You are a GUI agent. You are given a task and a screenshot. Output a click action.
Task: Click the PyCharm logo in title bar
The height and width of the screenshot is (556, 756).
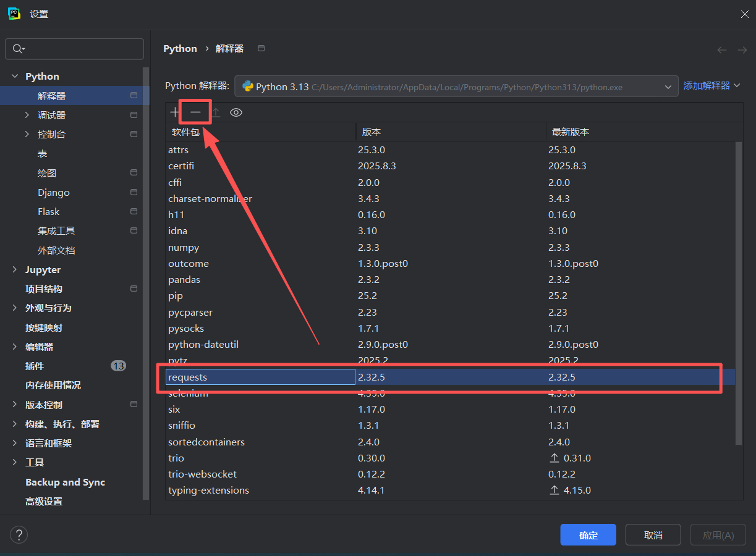point(14,14)
